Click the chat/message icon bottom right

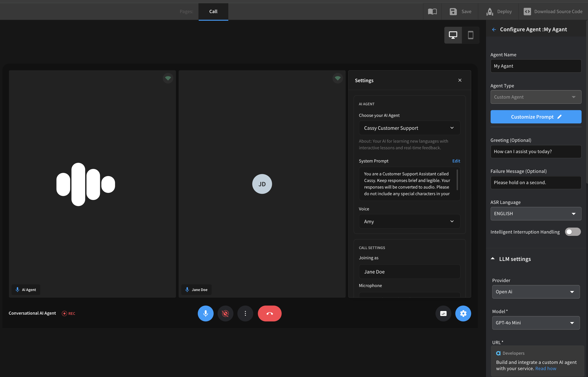point(443,313)
